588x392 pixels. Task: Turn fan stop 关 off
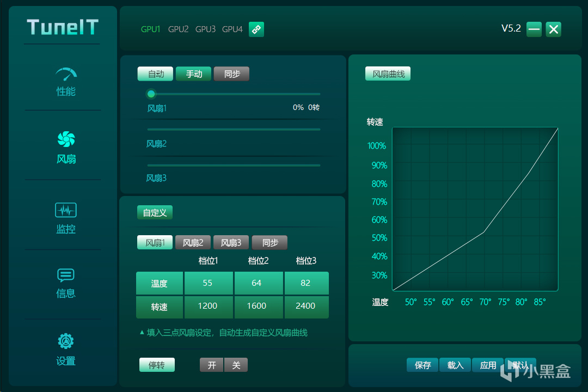pos(236,365)
